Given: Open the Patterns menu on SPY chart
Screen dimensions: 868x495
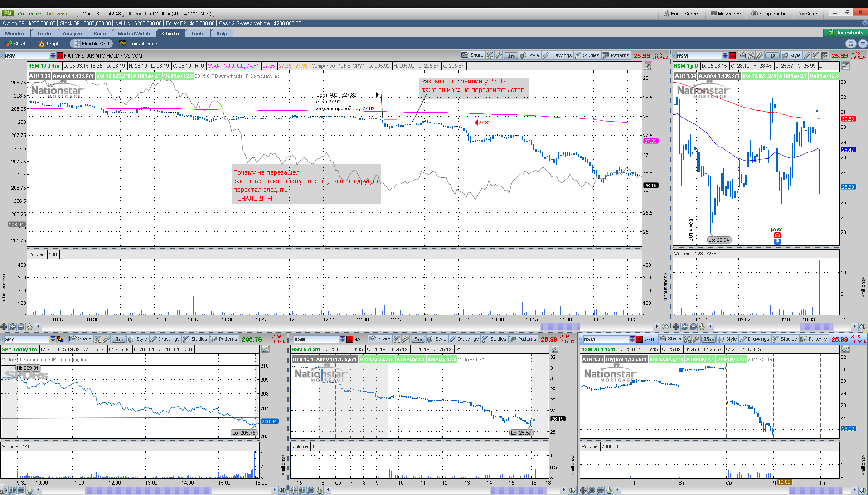Looking at the screenshot, I should [224, 339].
